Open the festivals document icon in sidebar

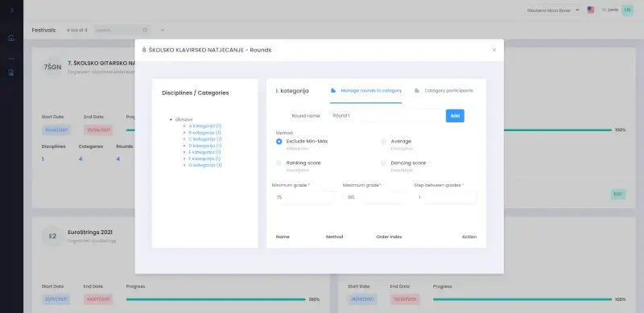[11, 72]
